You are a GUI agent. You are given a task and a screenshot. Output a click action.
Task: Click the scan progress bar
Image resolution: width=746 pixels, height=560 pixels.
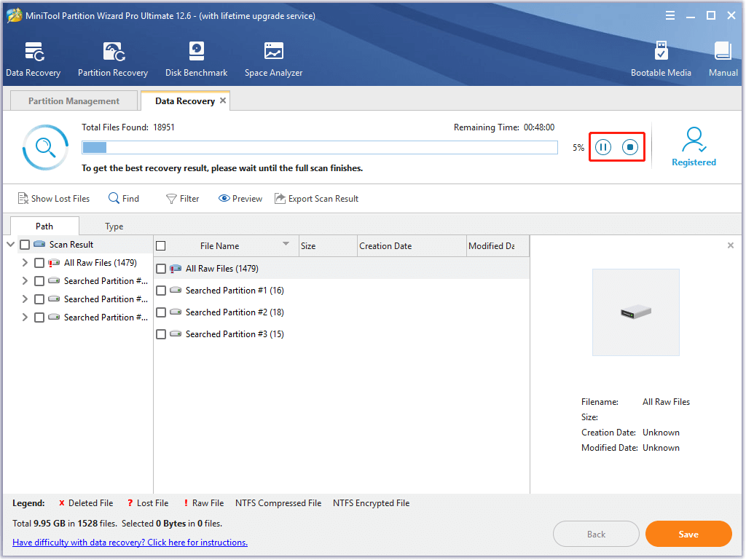point(320,147)
